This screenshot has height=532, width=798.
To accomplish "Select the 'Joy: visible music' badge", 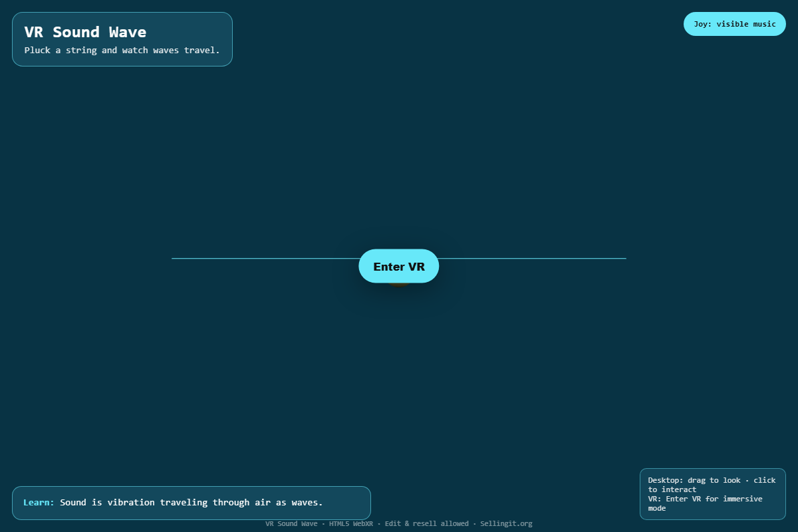I will click(735, 24).
